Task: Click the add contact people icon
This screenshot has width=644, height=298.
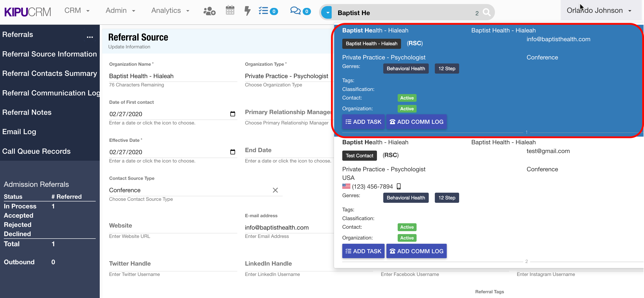Action: pyautogui.click(x=209, y=11)
